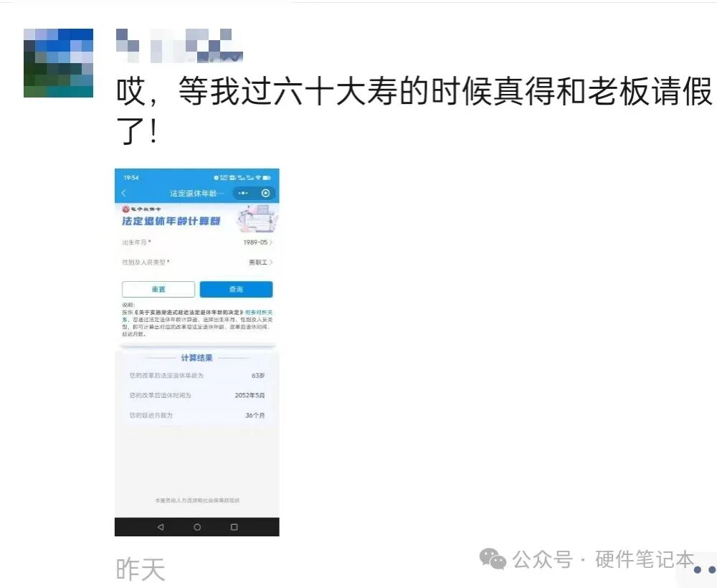The width and height of the screenshot is (717, 588).
Task: Click the blurred username above the post
Action: (179, 46)
